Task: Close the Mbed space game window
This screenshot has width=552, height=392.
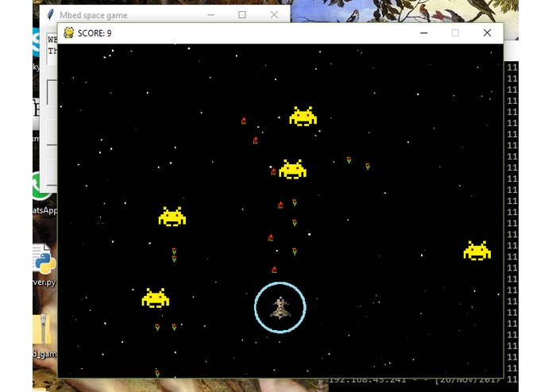Action: (274, 15)
